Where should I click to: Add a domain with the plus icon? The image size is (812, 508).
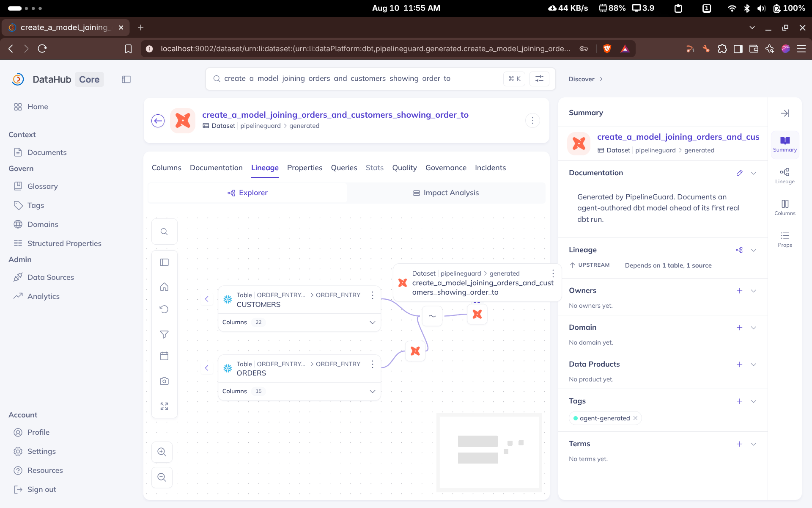click(739, 328)
